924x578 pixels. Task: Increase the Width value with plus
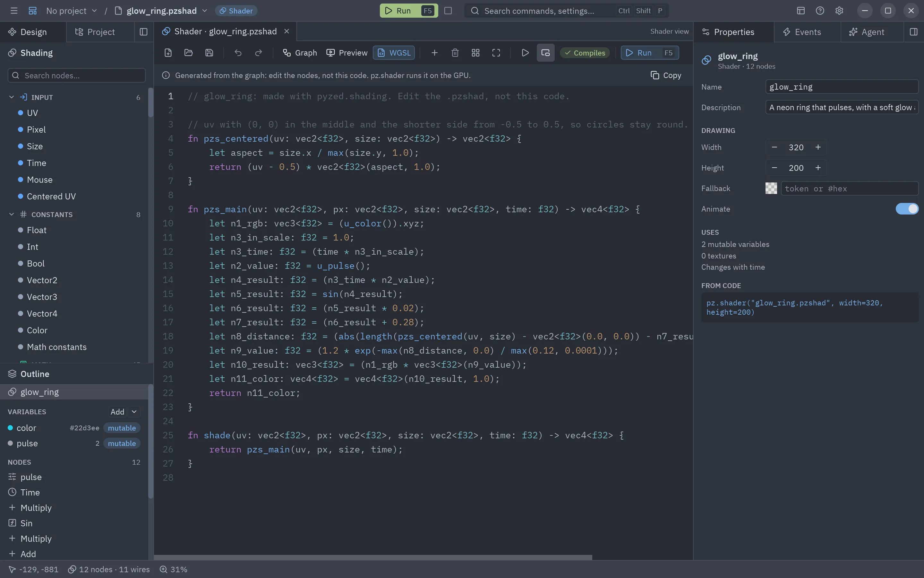[818, 147]
